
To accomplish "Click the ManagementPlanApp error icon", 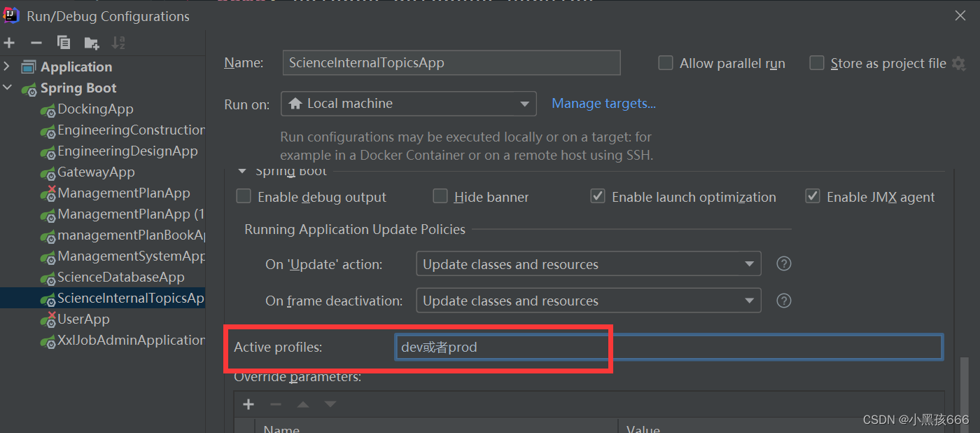I will [x=48, y=193].
